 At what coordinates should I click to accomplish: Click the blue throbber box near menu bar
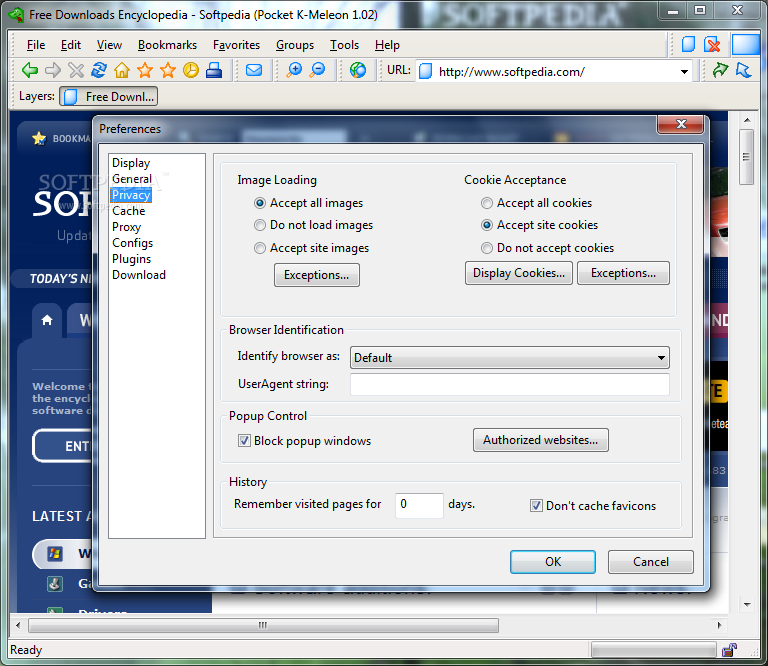tap(745, 45)
